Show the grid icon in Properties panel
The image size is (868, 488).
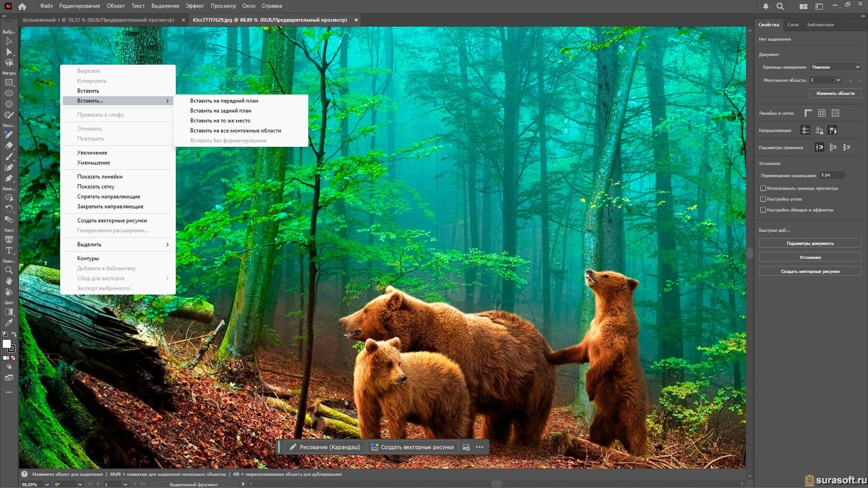pos(822,113)
